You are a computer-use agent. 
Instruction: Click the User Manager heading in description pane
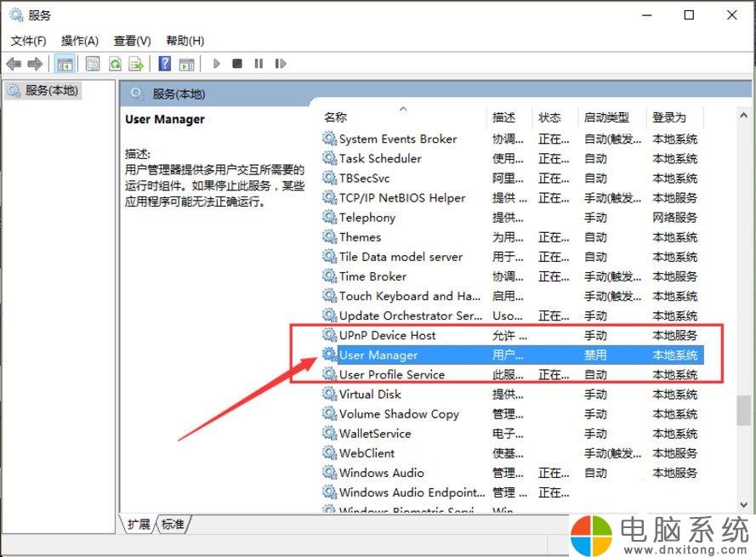point(165,119)
